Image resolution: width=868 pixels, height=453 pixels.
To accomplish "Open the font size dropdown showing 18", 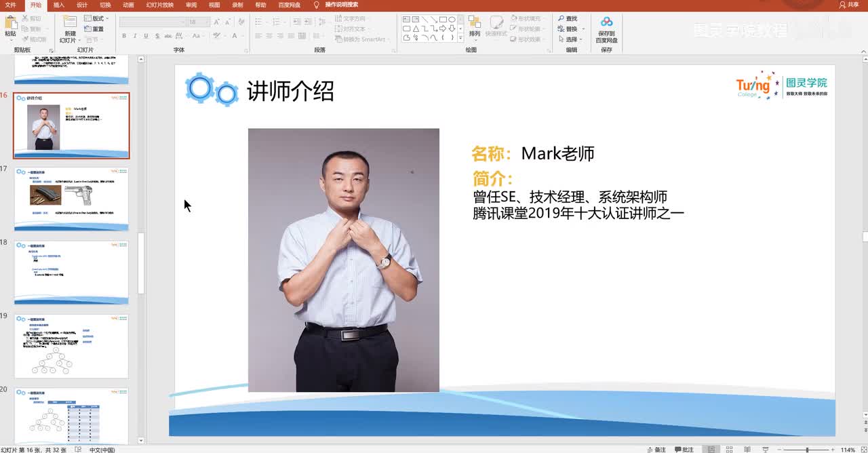I will pos(198,22).
